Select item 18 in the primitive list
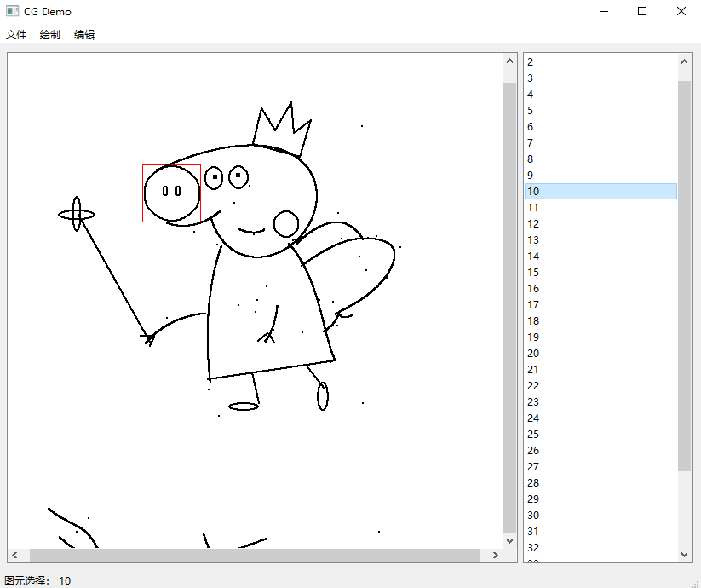Screen dimensions: 701x588 coord(600,320)
